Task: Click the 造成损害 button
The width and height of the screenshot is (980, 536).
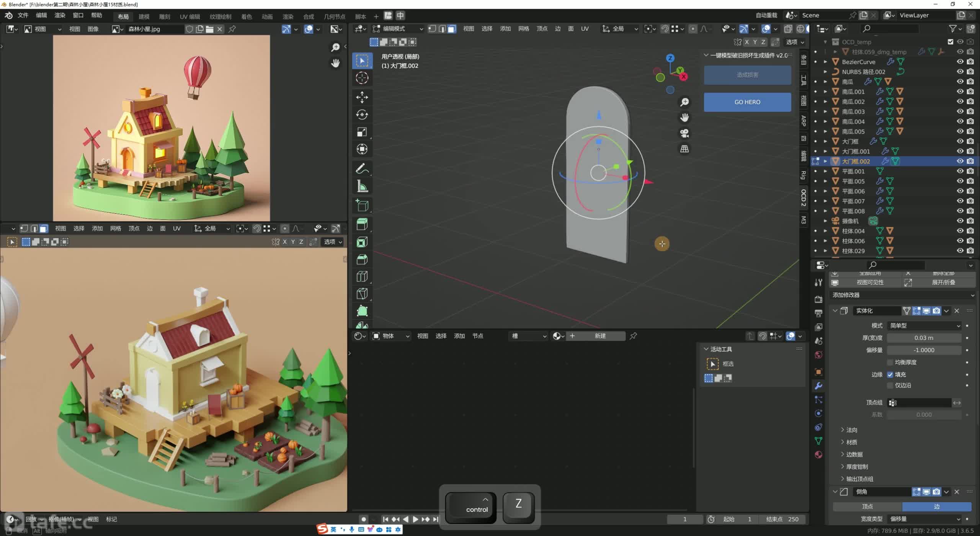Action: click(x=747, y=75)
